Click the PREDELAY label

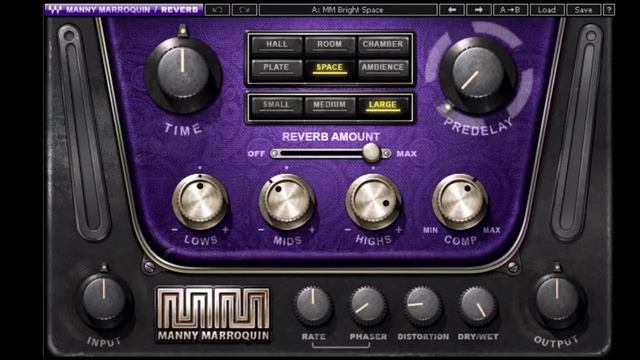pos(478,127)
